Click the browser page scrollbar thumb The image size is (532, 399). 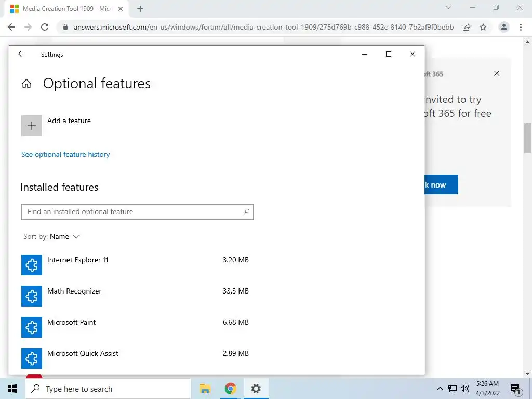coord(528,138)
